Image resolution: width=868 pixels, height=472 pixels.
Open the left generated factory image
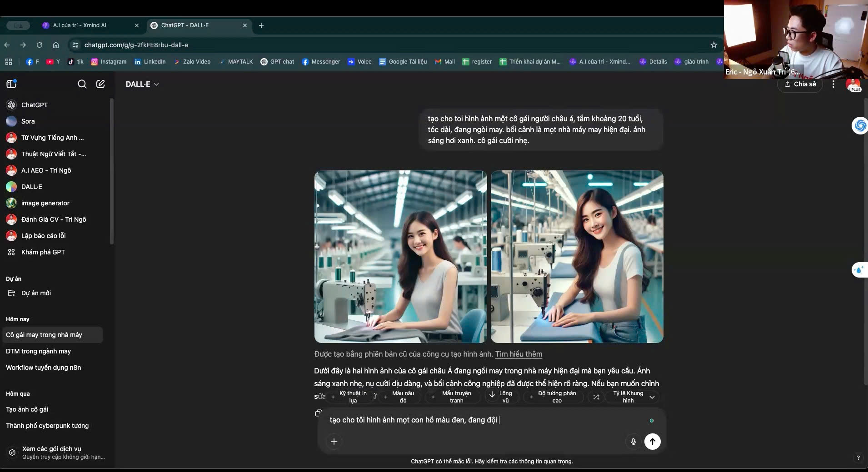[400, 257]
